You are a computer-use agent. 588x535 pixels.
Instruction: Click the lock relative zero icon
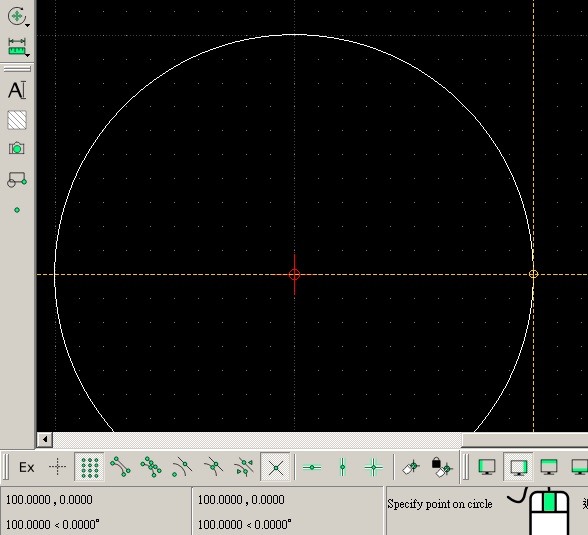(x=442, y=467)
